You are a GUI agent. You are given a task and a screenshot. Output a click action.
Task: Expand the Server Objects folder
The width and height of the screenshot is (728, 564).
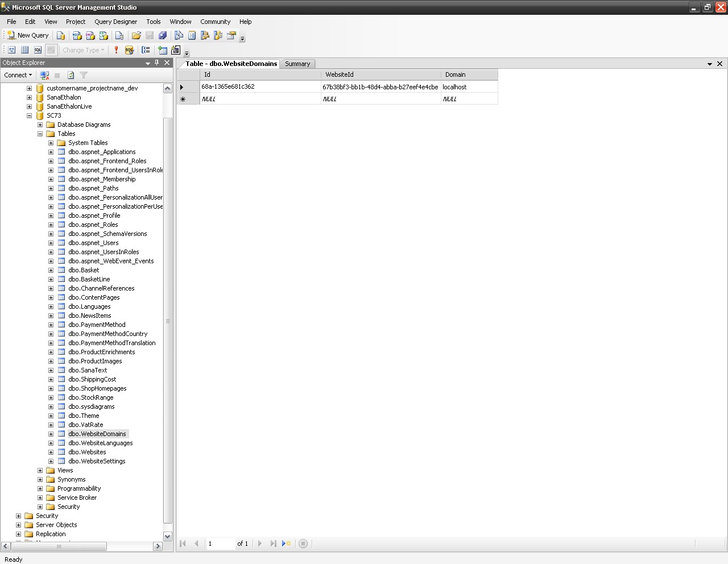point(18,525)
